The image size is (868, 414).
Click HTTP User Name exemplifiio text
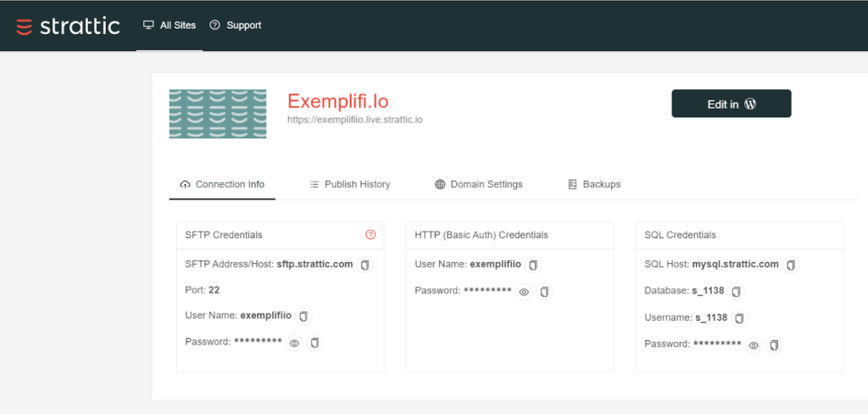(x=495, y=264)
